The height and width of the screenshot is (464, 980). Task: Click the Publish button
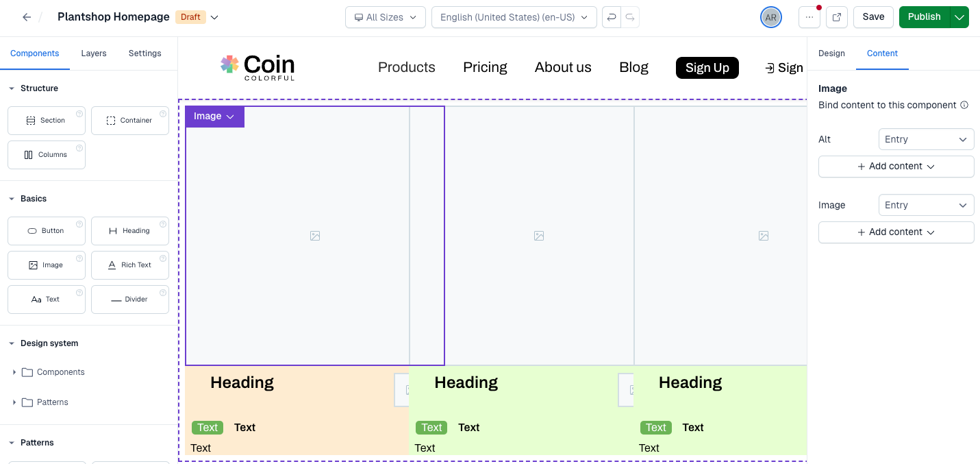coord(925,17)
